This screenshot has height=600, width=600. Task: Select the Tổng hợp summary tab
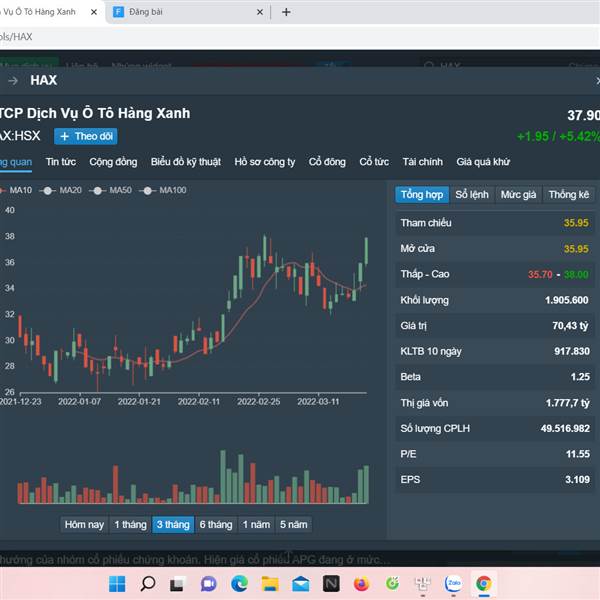(x=422, y=194)
